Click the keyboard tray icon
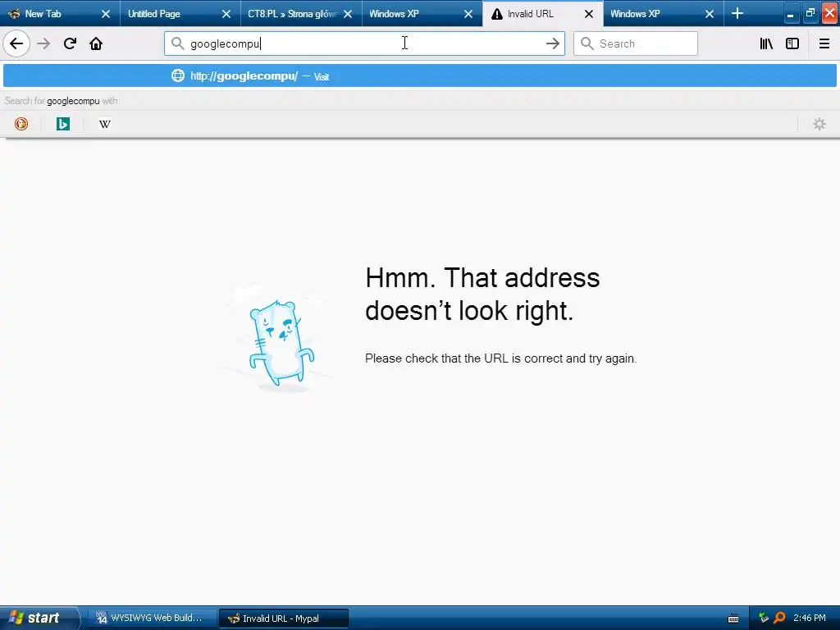840x630 pixels. [733, 619]
